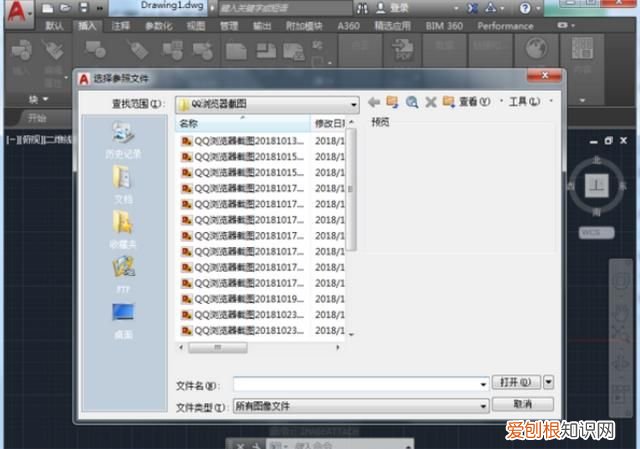The width and height of the screenshot is (640, 449).
Task: Click the 上 top face of ViewCube
Action: click(597, 186)
